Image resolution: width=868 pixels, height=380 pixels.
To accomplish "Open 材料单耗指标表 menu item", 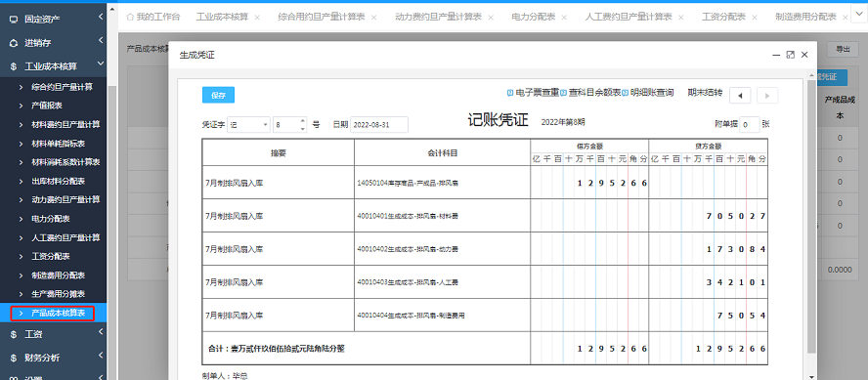I will click(x=58, y=144).
